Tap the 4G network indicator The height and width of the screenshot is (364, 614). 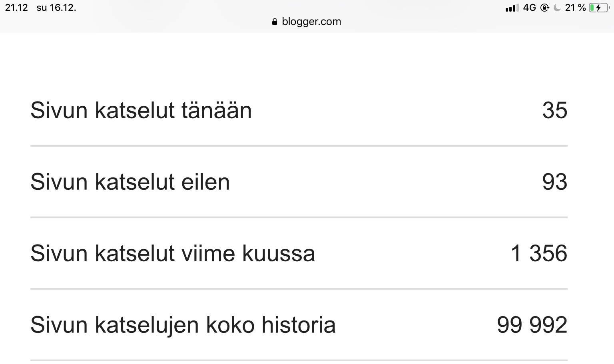pos(529,8)
